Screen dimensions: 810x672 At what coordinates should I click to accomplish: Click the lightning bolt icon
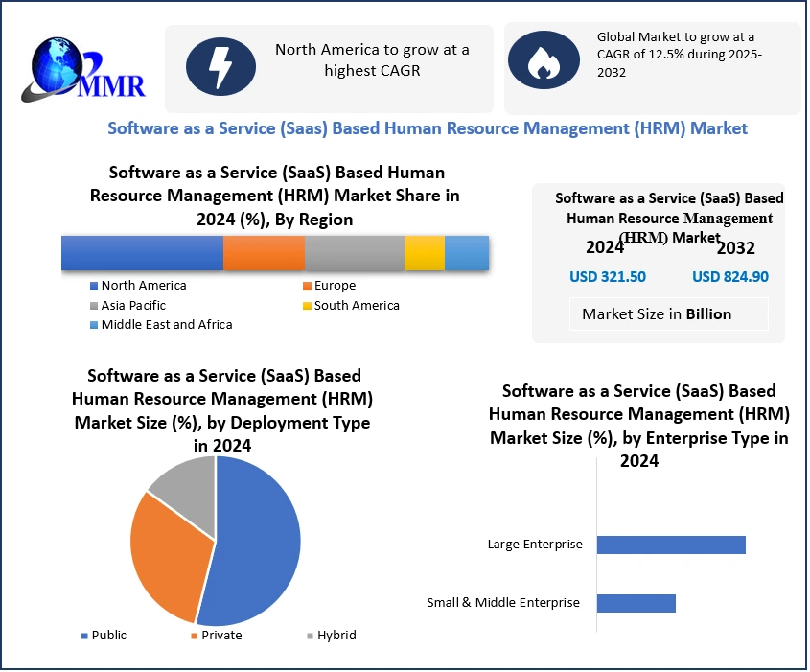point(220,66)
